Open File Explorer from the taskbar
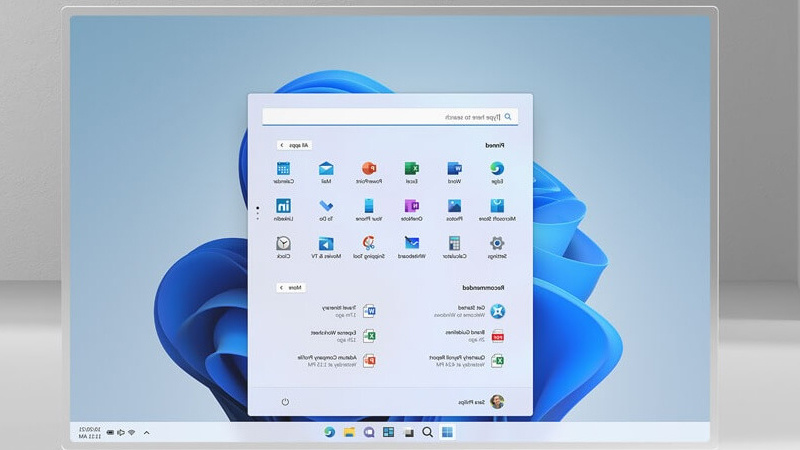The image size is (800, 450). pyautogui.click(x=349, y=433)
